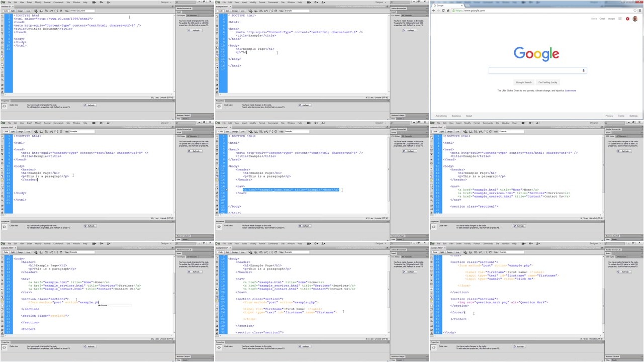This screenshot has width=644, height=362.
Task: Click the 'Untitled Document' Title field
Action: pos(82,11)
